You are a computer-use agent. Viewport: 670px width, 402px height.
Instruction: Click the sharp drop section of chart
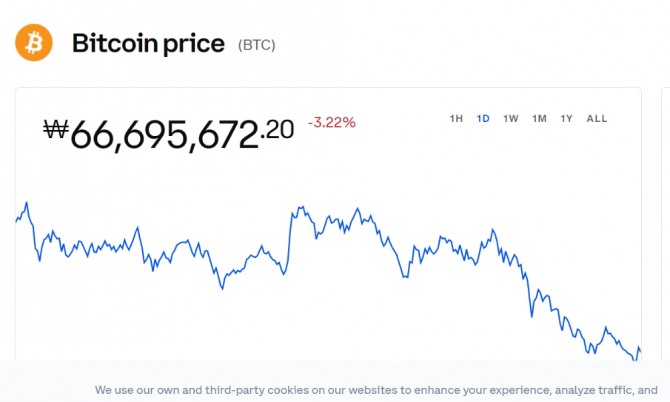click(529, 290)
